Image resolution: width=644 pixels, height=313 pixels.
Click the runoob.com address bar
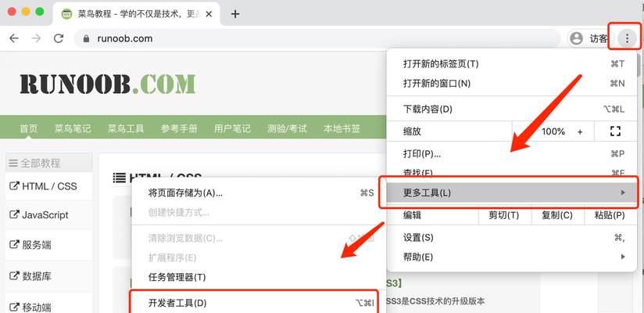click(317, 38)
